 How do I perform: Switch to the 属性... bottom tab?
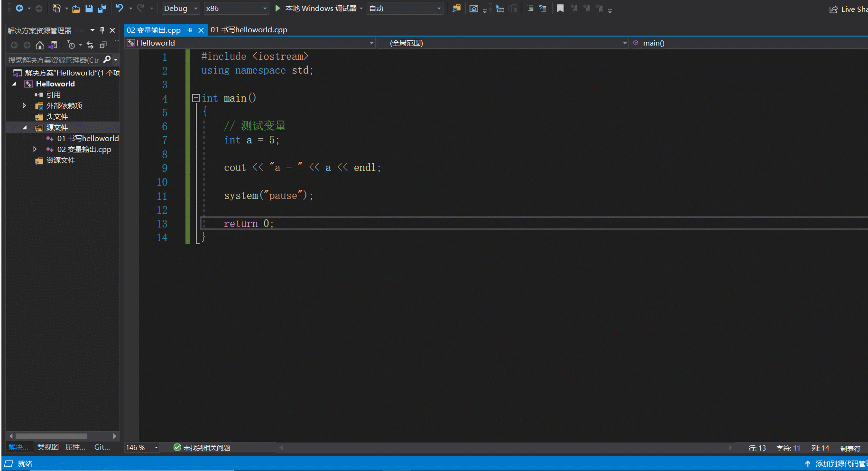coord(75,447)
